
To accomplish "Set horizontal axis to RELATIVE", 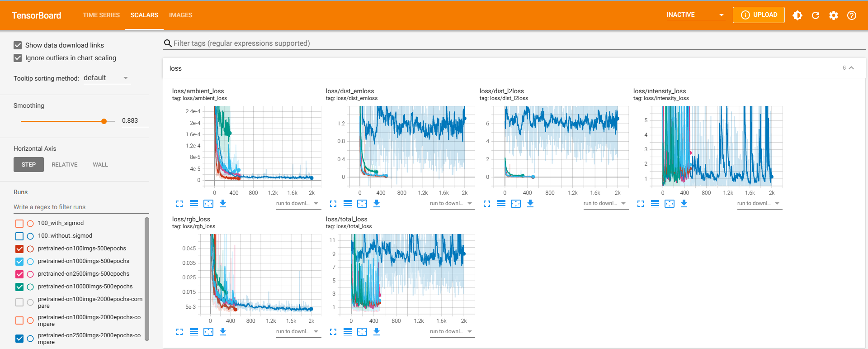I will pyautogui.click(x=65, y=165).
